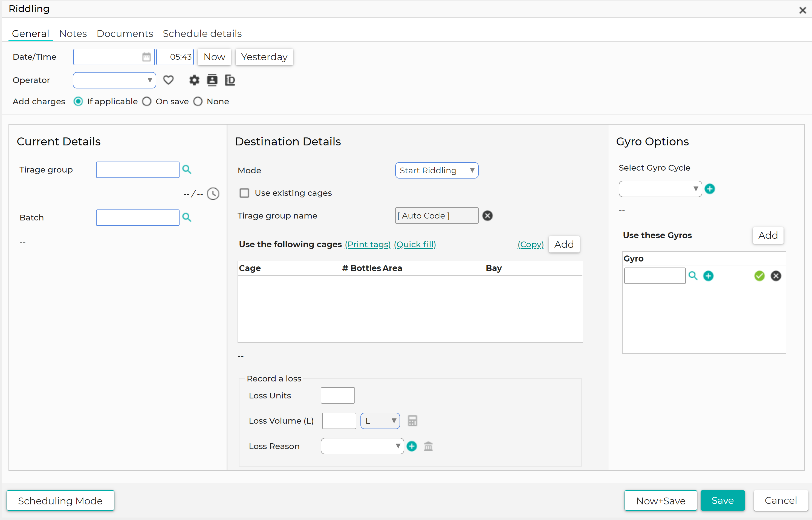
Task: Clear the Tirage group name Auto Code
Action: click(487, 216)
